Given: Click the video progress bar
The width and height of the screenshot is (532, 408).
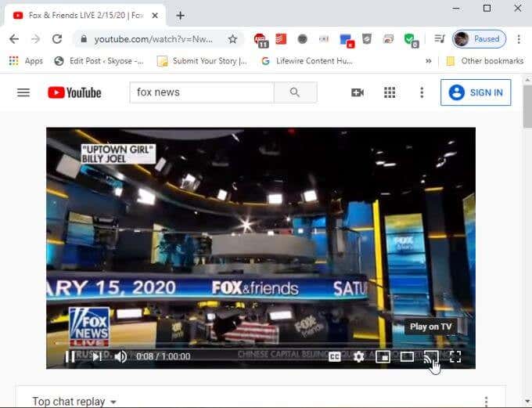Looking at the screenshot, I should tap(261, 344).
